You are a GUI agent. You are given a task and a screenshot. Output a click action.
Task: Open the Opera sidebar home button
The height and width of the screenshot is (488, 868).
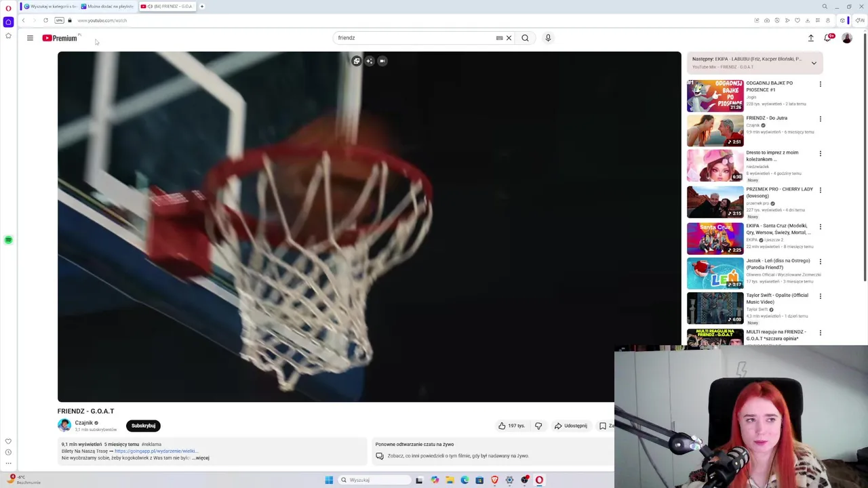coord(8,22)
